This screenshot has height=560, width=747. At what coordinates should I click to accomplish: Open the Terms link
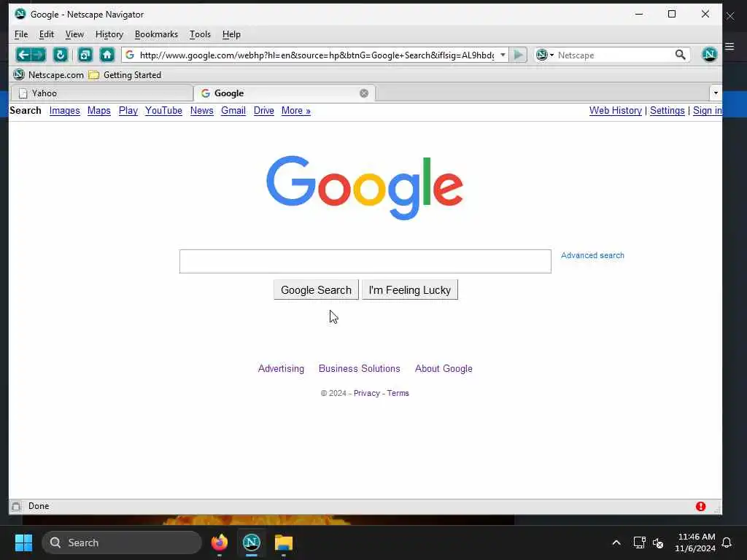point(398,393)
